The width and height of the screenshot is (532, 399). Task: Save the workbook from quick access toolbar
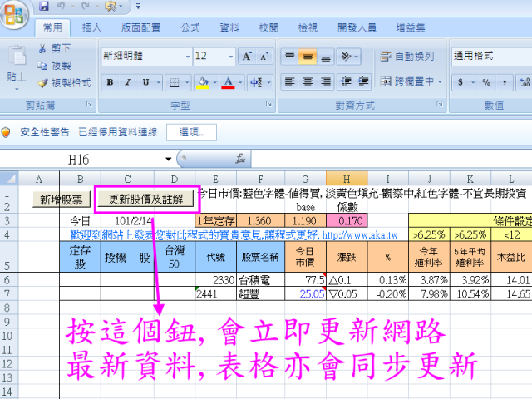pyautogui.click(x=44, y=6)
